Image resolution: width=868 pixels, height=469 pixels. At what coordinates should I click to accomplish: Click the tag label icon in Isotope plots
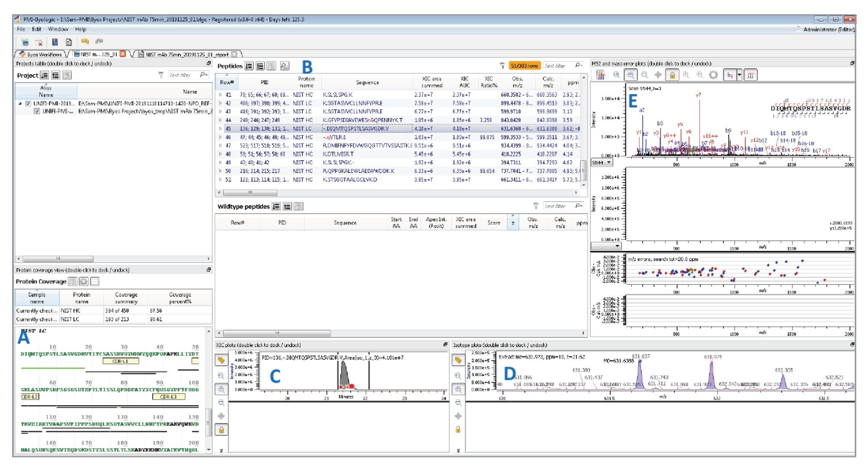click(x=458, y=360)
